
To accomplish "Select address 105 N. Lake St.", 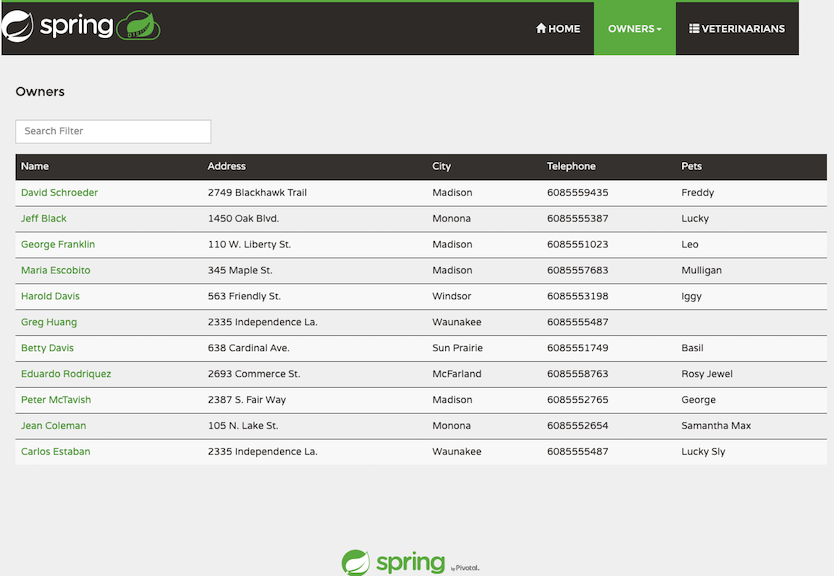I will [x=243, y=425].
